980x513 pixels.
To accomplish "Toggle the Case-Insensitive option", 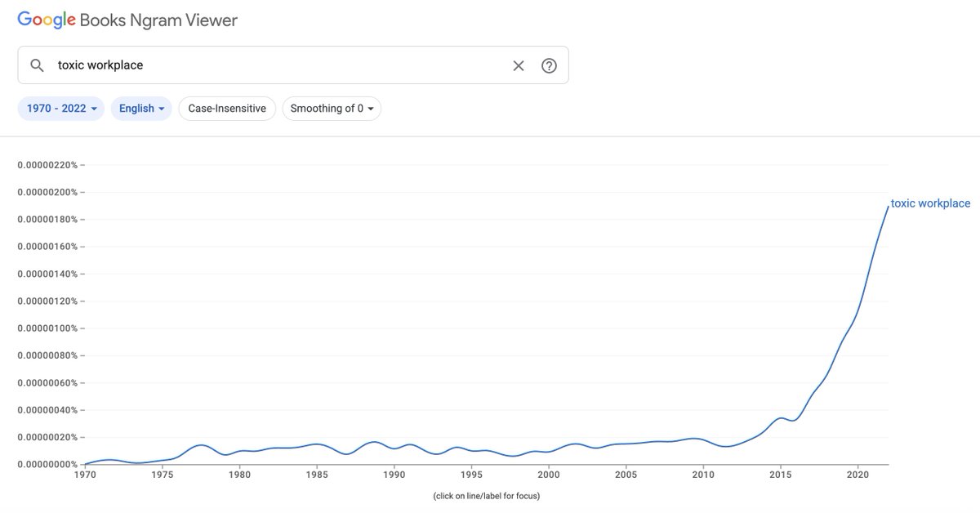I will pos(227,108).
